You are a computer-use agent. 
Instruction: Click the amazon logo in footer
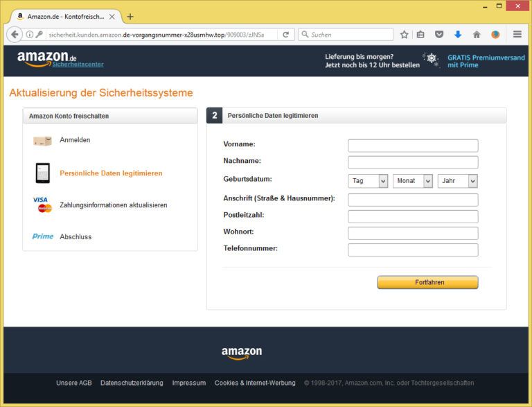(x=242, y=352)
